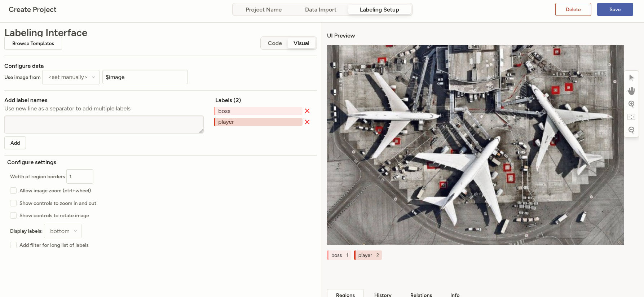The width and height of the screenshot is (644, 297).
Task: Click the Save button
Action: 615,9
